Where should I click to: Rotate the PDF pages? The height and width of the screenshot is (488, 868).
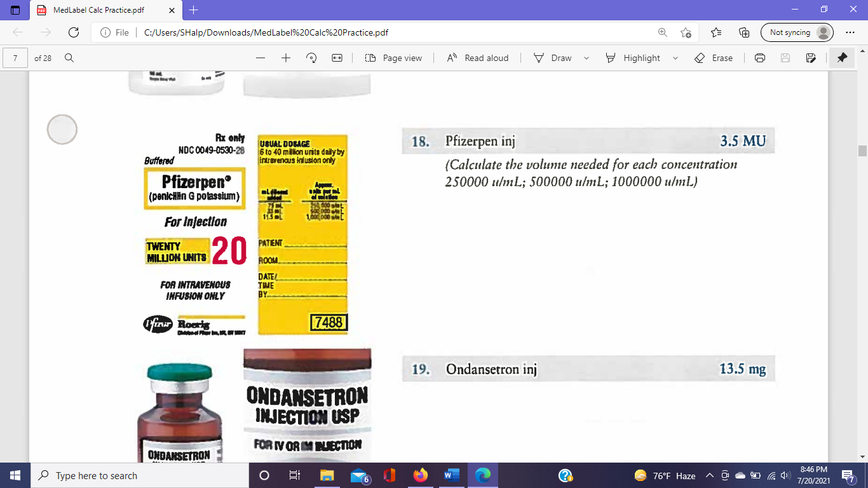[311, 58]
